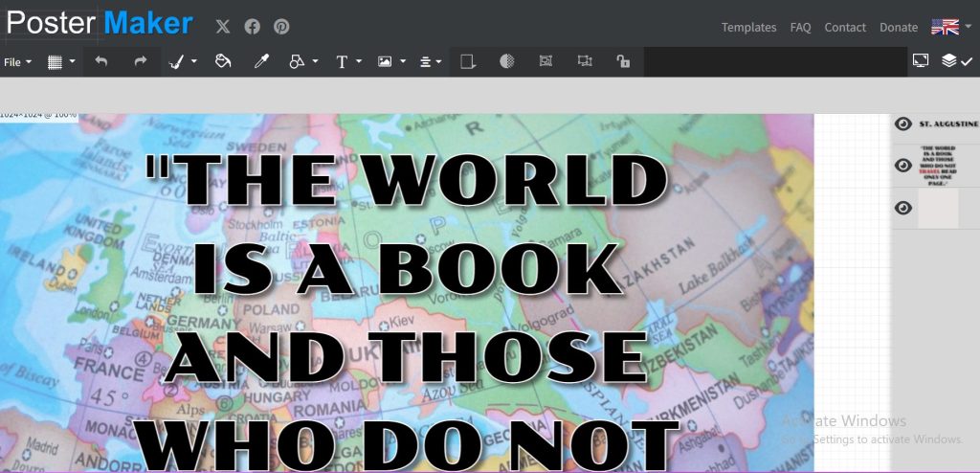Screen dimensions: 980x473
Task: Select the quote text layer thumbnail
Action: pyautogui.click(x=937, y=166)
